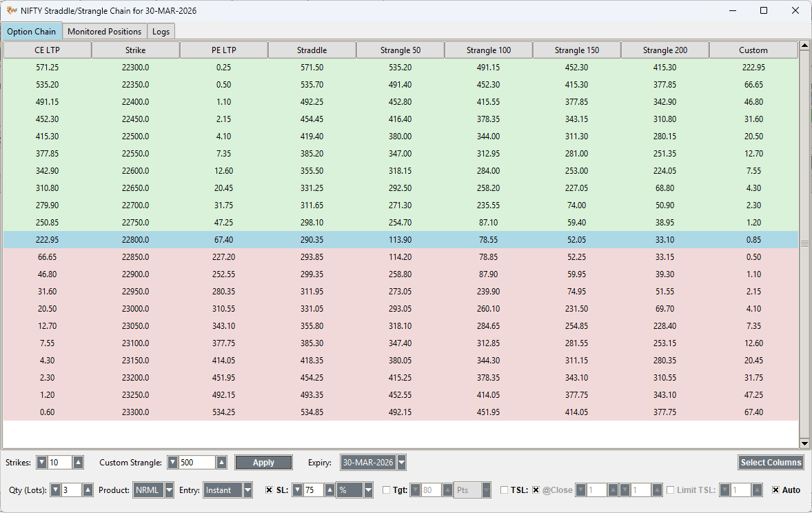Decrease Strikes count with down arrow
Screen dimensions: 812x513
coord(41,463)
